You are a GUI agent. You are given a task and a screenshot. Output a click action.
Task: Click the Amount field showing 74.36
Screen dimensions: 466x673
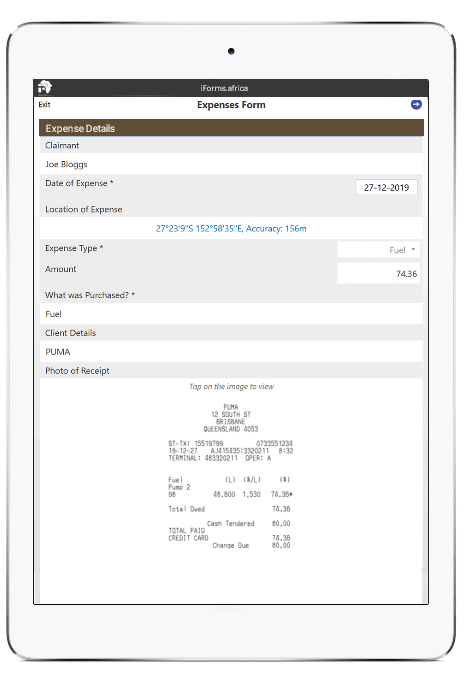378,273
